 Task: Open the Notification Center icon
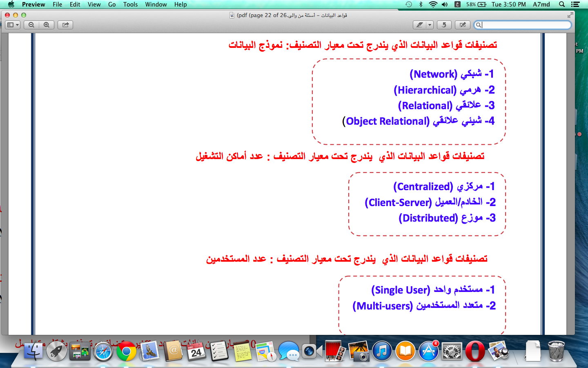(576, 4)
